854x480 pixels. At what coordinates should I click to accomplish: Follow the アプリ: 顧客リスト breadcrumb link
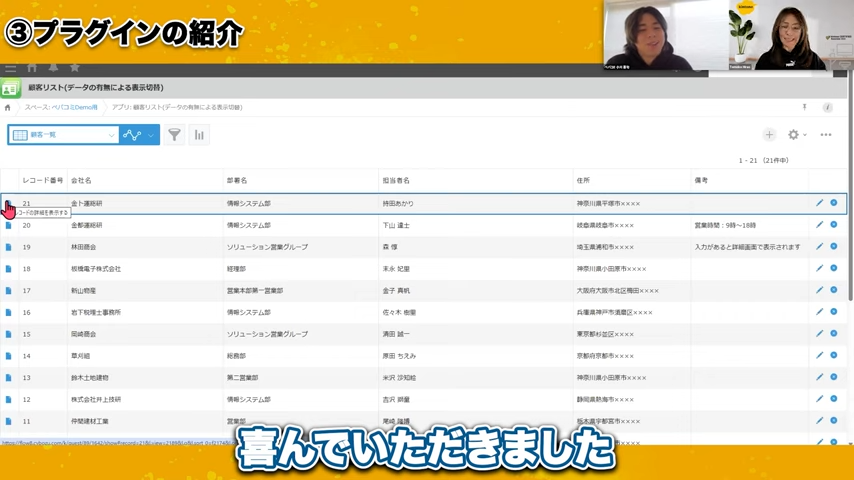click(177, 107)
